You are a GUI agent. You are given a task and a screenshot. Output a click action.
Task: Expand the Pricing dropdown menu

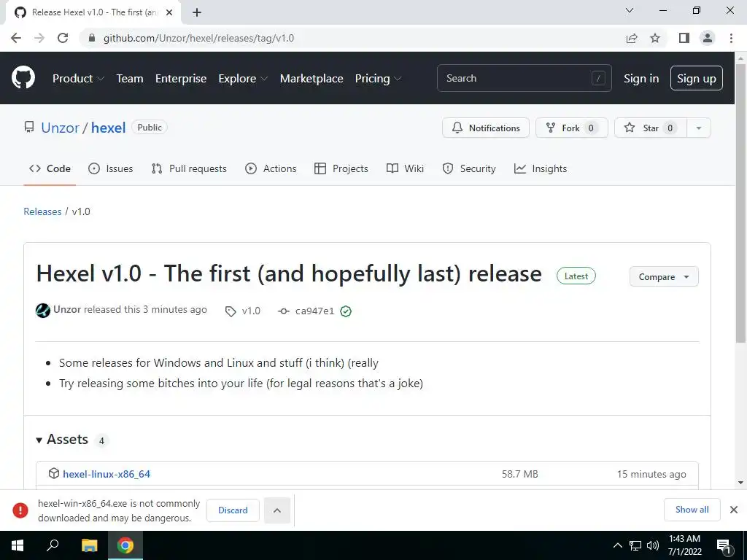coord(378,78)
